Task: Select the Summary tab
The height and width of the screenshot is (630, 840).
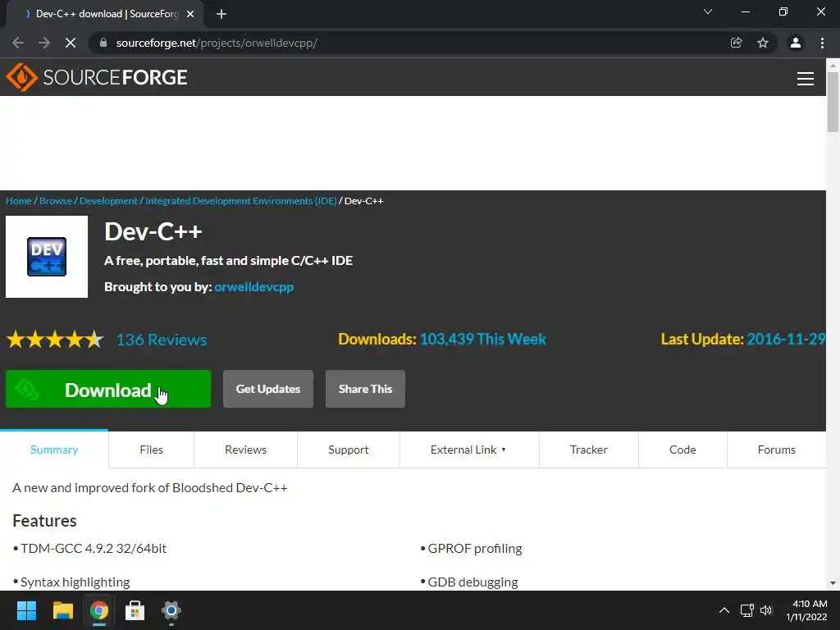Action: tap(54, 450)
